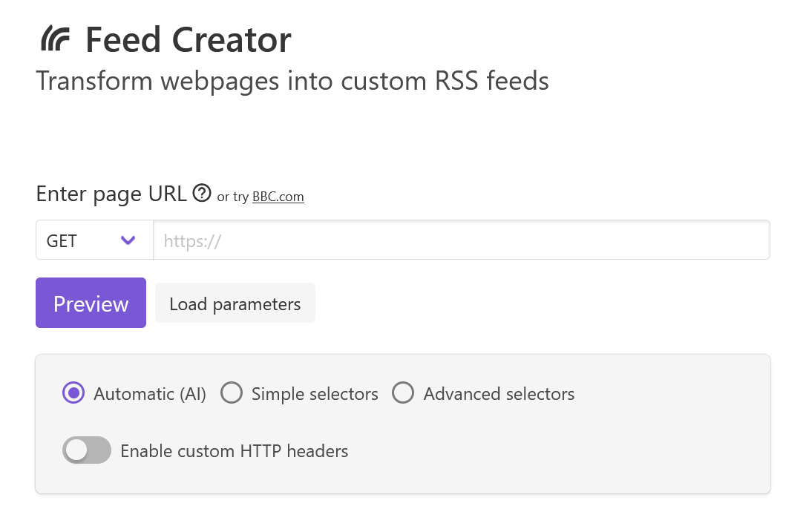Click the "Transform webpages into custom RSS feeds" subtitle
Image resolution: width=806 pixels, height=532 pixels.
coord(292,81)
